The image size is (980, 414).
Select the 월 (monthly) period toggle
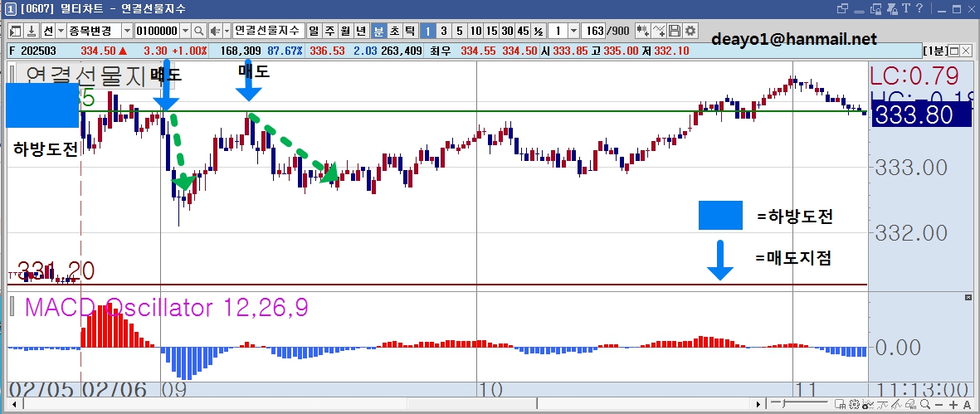(345, 32)
